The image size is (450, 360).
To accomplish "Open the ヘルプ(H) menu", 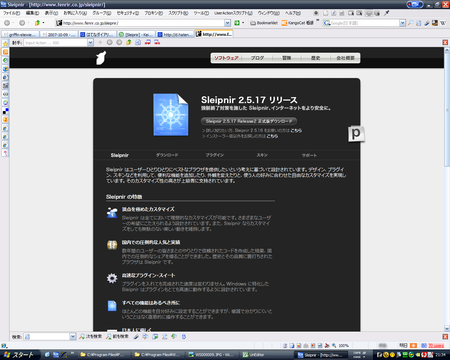I will 292,13.
